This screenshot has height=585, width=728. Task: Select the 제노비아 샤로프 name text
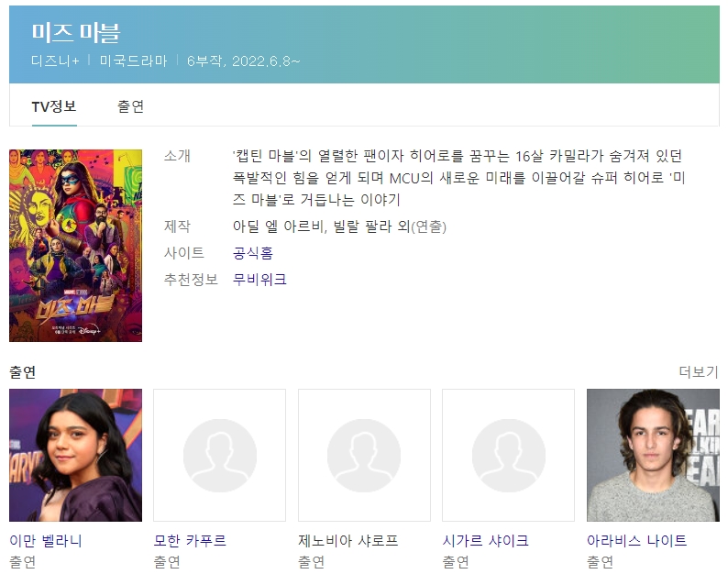click(x=348, y=540)
